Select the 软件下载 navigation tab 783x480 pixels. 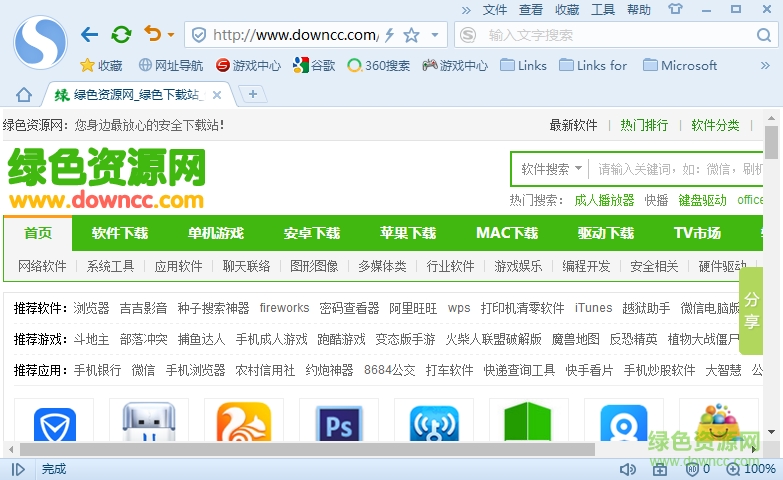click(120, 233)
